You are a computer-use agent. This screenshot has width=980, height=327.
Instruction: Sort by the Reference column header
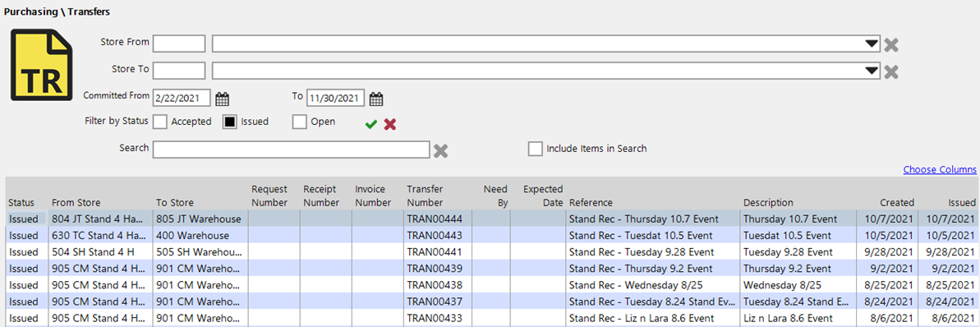(x=591, y=203)
